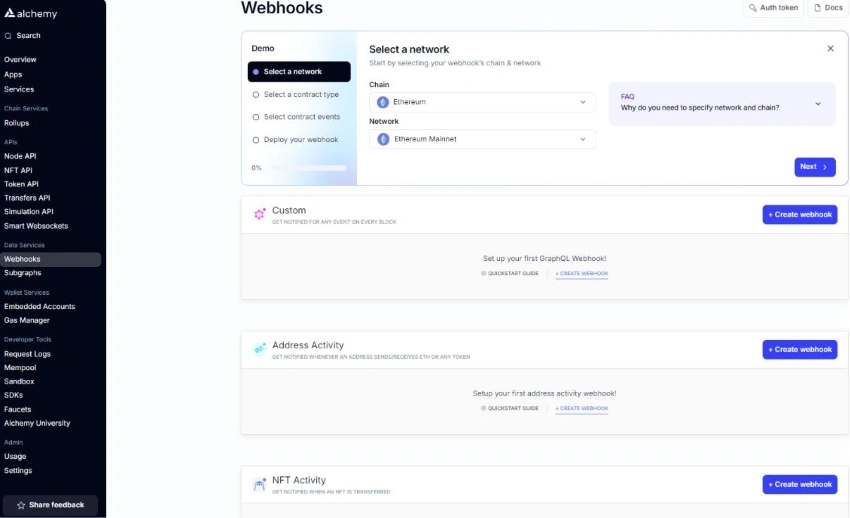Select the 'Select contract events' step

click(x=299, y=117)
